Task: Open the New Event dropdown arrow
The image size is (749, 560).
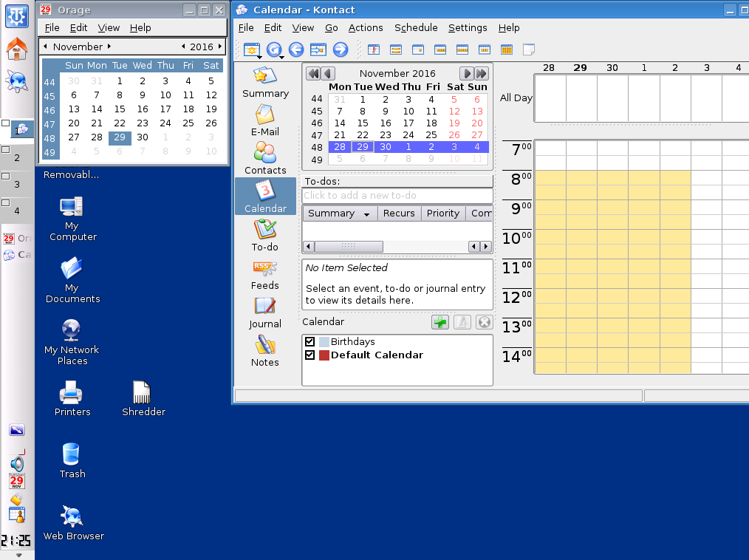Action: click(259, 58)
